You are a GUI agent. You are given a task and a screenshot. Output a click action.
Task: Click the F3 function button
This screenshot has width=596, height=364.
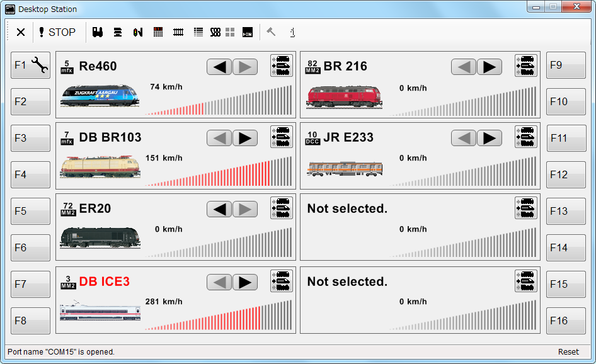[x=30, y=138]
